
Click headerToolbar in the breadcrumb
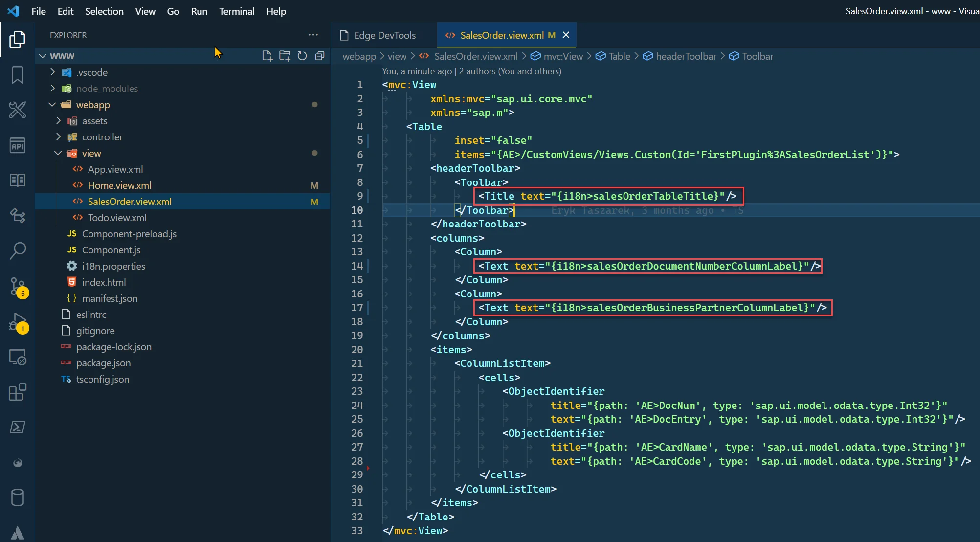[686, 56]
